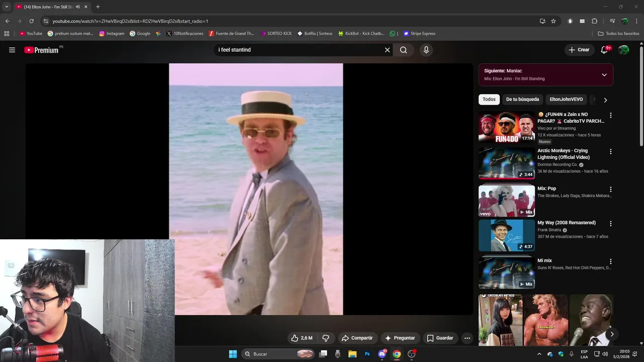
Task: Visit Domino Recording Co. channel link
Action: tap(557, 164)
